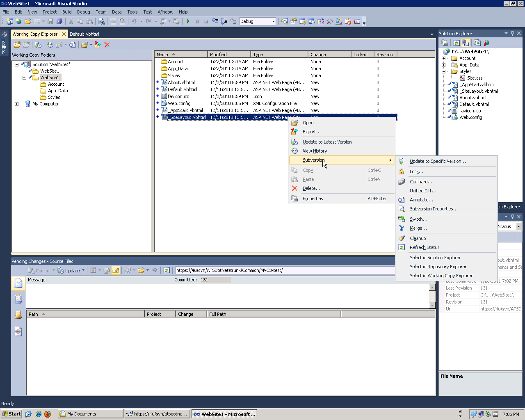Collapse Styles folder in Solution Explorer
This screenshot has width=525, height=420.
coord(443,71)
